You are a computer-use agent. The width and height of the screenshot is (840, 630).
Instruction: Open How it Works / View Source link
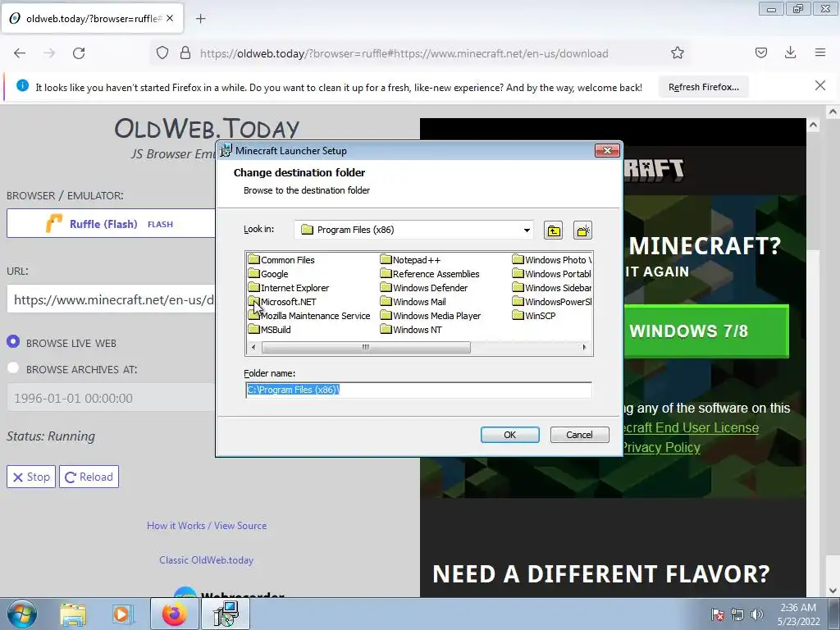coord(207,526)
